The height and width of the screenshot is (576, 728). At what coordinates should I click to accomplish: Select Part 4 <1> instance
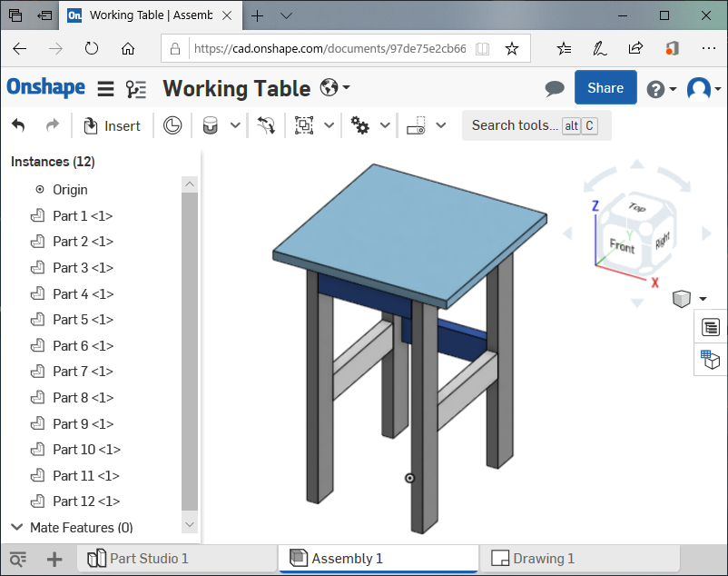(x=72, y=294)
